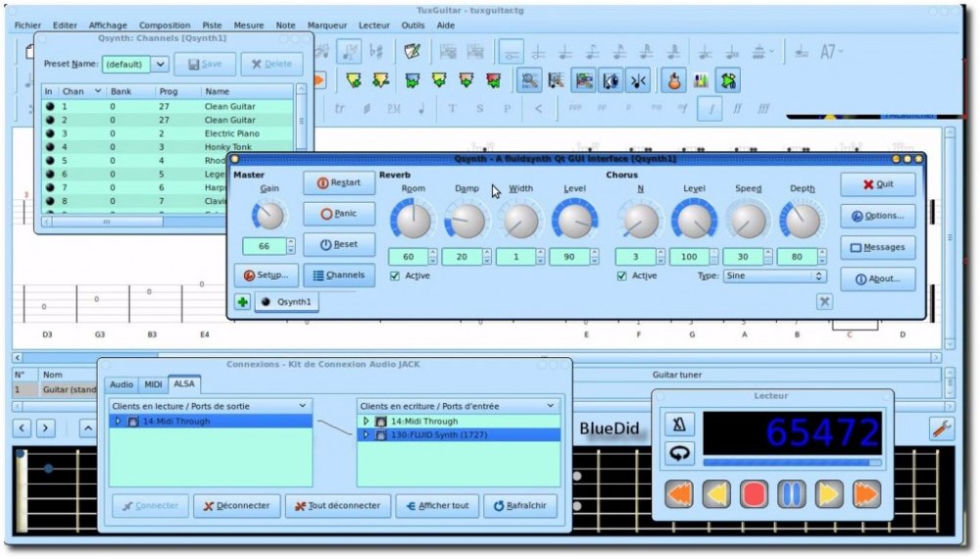980x559 pixels.
Task: Click the eye-with-note toolbar icon
Action: pyautogui.click(x=611, y=80)
